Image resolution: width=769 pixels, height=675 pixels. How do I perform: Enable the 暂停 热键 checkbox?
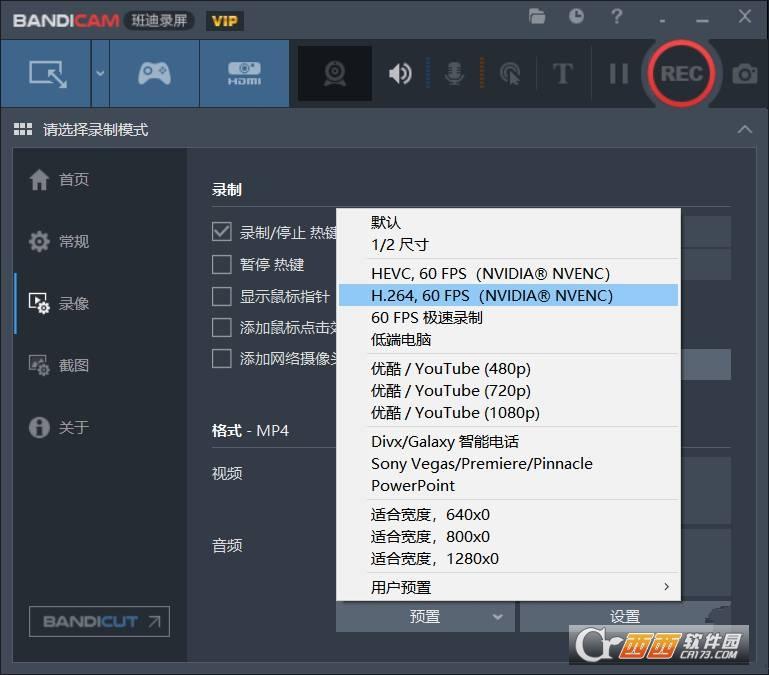pos(222,264)
